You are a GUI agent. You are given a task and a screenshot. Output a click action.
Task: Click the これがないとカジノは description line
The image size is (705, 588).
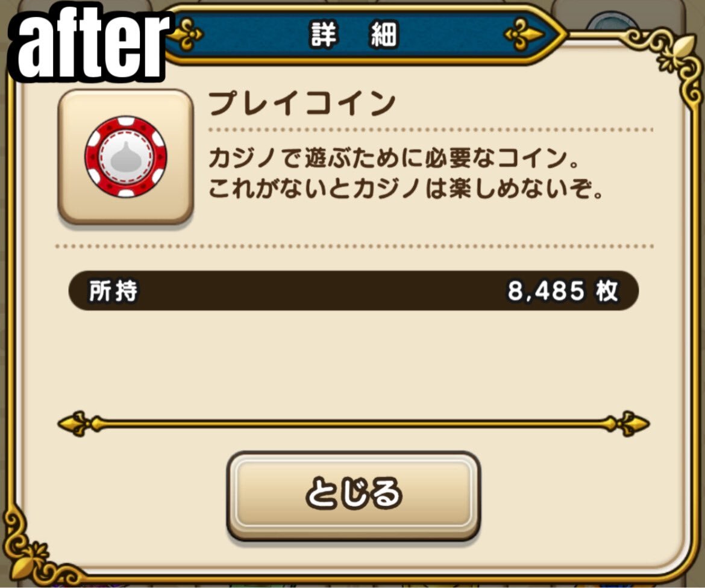pyautogui.click(x=406, y=189)
